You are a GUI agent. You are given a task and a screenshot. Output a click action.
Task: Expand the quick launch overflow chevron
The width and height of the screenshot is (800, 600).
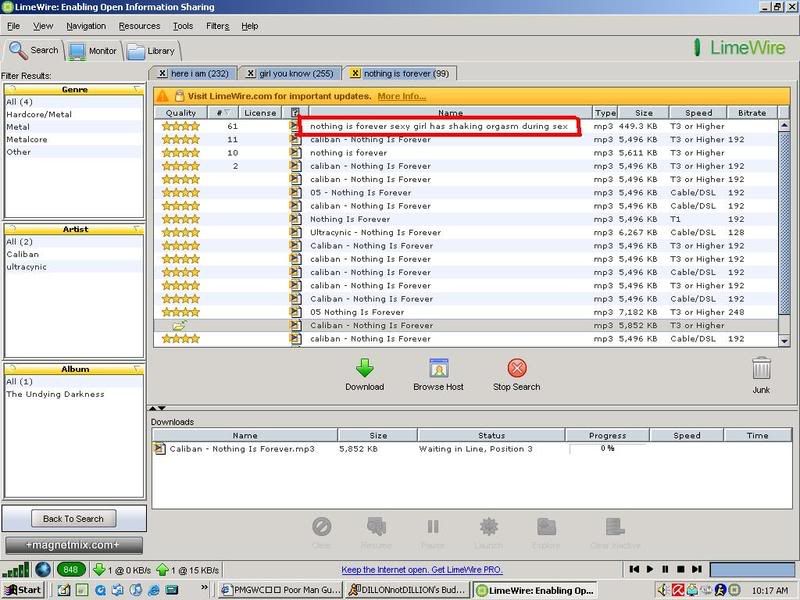click(205, 587)
